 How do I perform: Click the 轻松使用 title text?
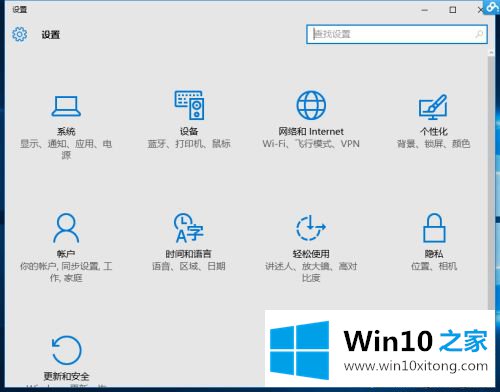(x=311, y=254)
